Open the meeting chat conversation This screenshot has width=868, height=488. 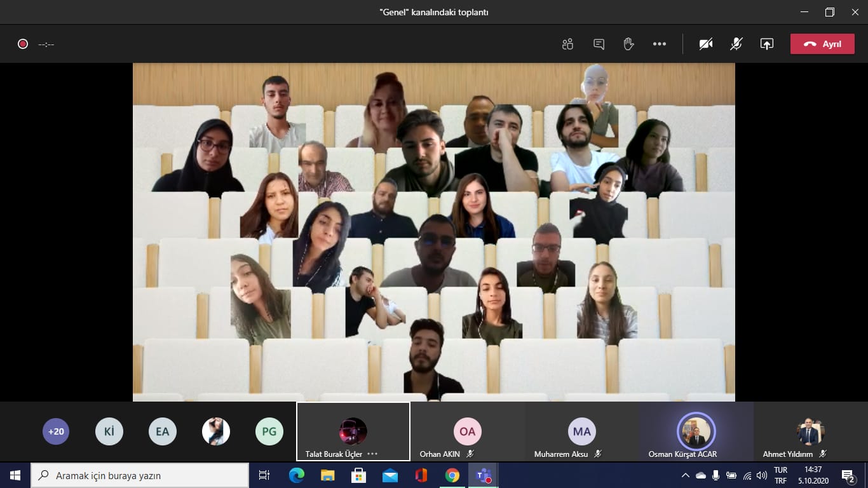[599, 44]
